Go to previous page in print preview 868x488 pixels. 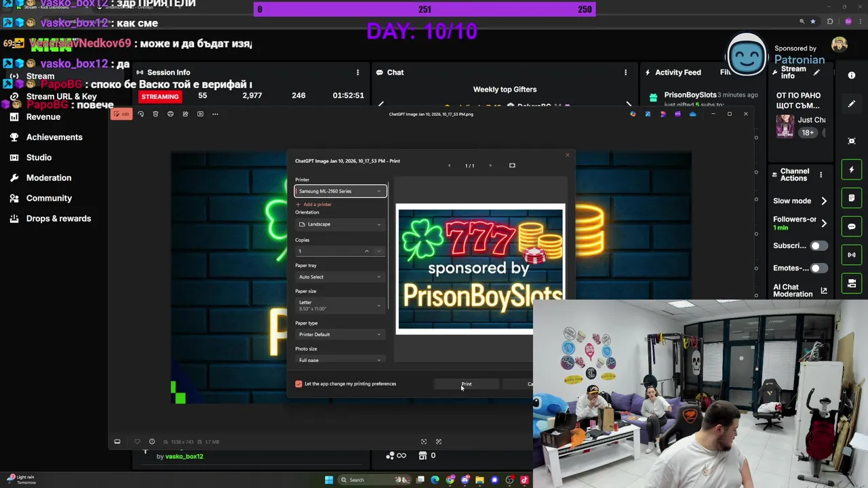coord(449,165)
